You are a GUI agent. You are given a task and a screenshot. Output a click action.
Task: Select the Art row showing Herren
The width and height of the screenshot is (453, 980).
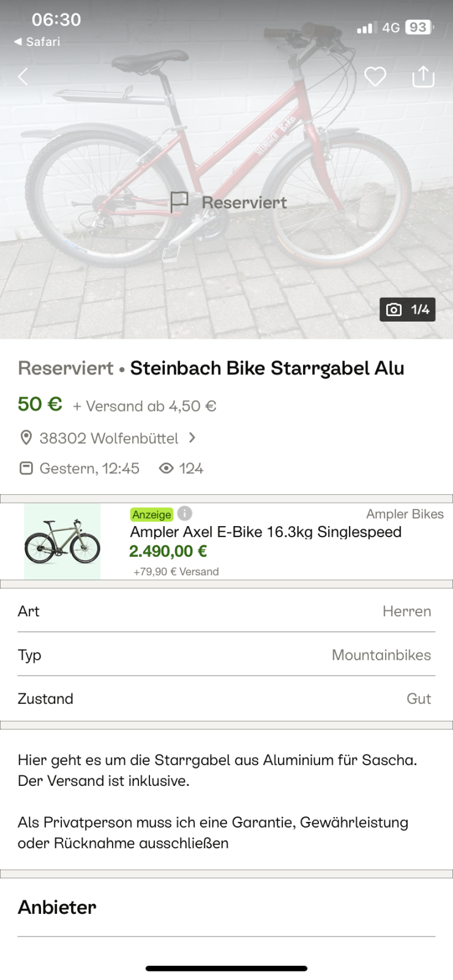[226, 611]
